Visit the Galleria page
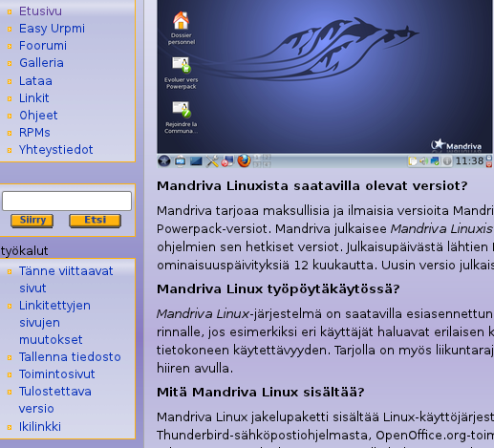This screenshot has height=448, width=494. point(41,63)
